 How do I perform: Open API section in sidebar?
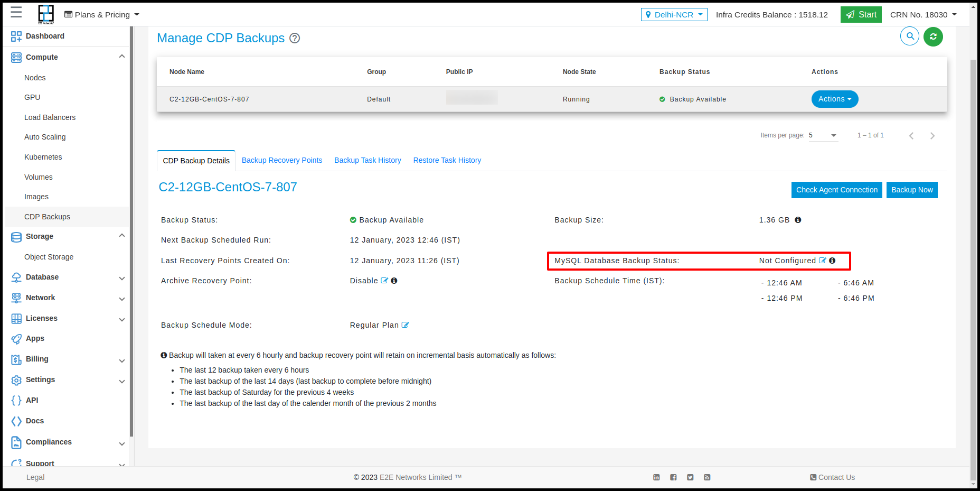[x=32, y=400]
